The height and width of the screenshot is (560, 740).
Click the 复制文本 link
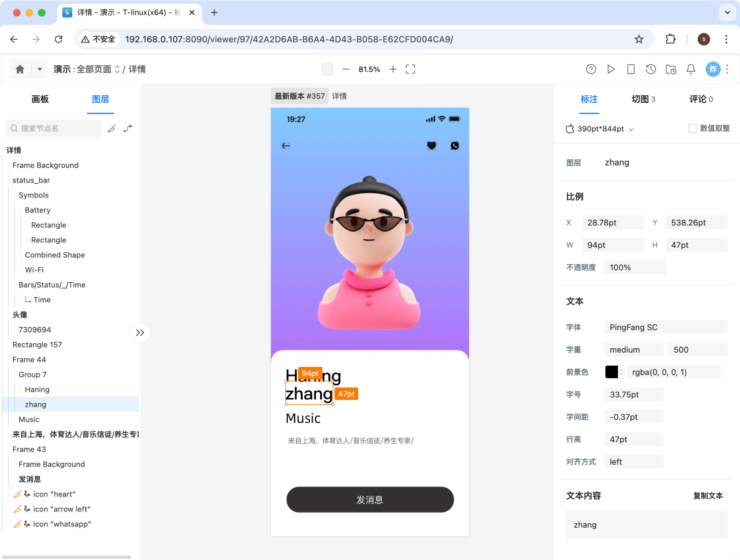pos(708,495)
